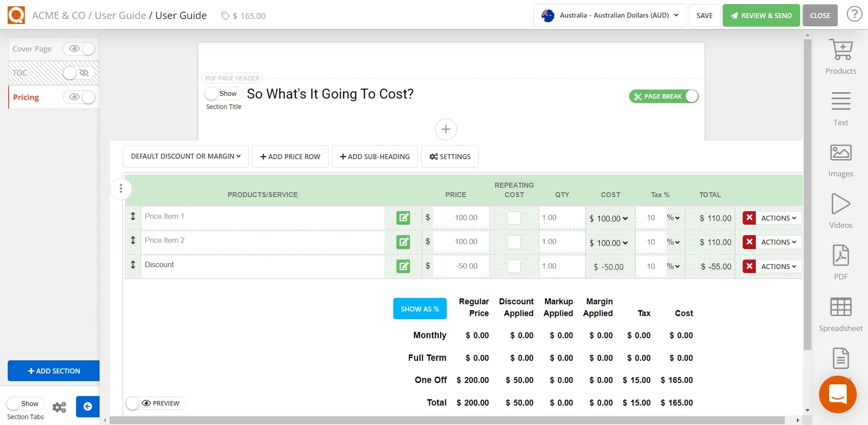Open the intercom chat bubble
The width and height of the screenshot is (868, 425).
tap(838, 394)
